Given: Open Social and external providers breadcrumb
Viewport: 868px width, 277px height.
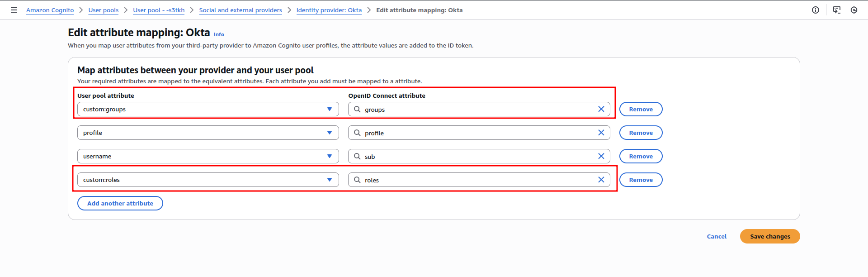Looking at the screenshot, I should pyautogui.click(x=241, y=10).
